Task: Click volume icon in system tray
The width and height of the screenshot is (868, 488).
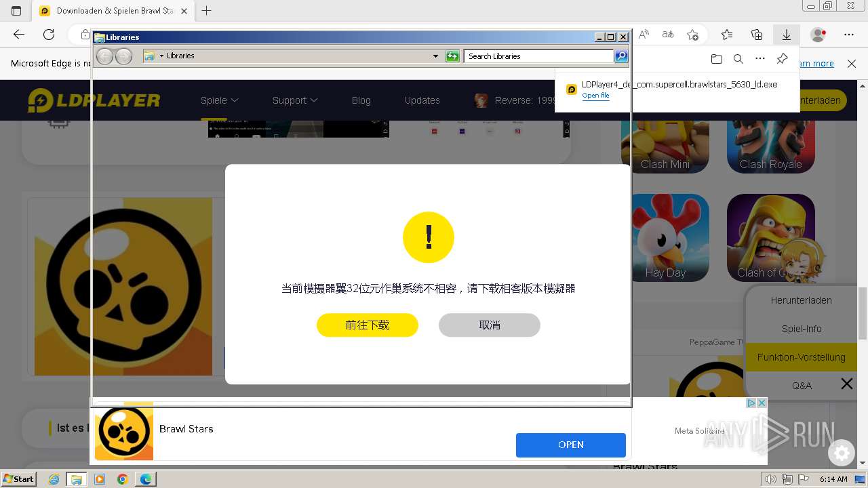Action: coord(771,479)
